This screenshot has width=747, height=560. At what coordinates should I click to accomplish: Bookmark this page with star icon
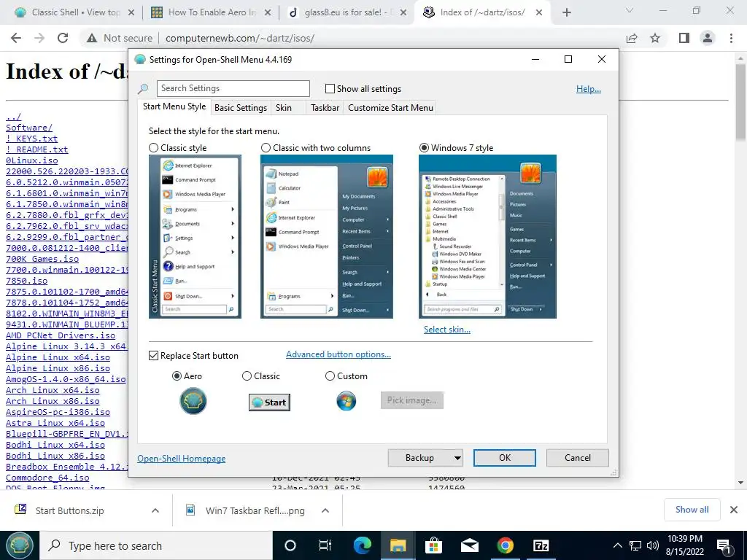tap(656, 38)
